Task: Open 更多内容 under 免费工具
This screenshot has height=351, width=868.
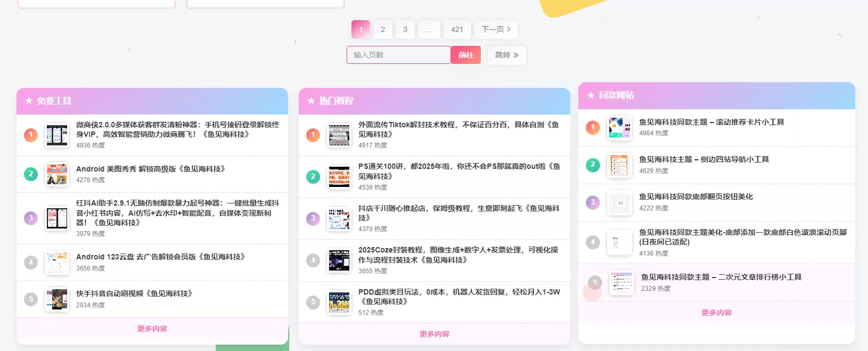Action: tap(152, 329)
